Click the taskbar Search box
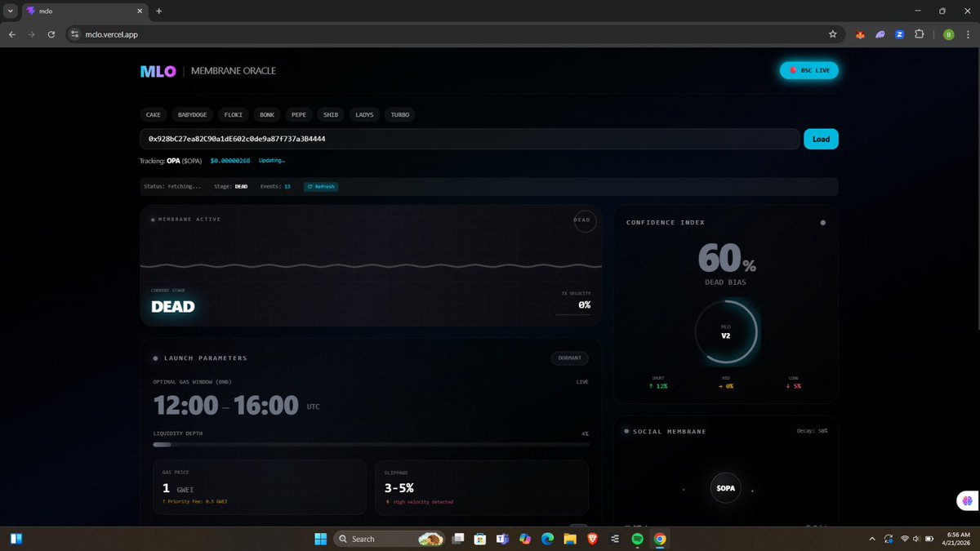The image size is (980, 551). [390, 538]
